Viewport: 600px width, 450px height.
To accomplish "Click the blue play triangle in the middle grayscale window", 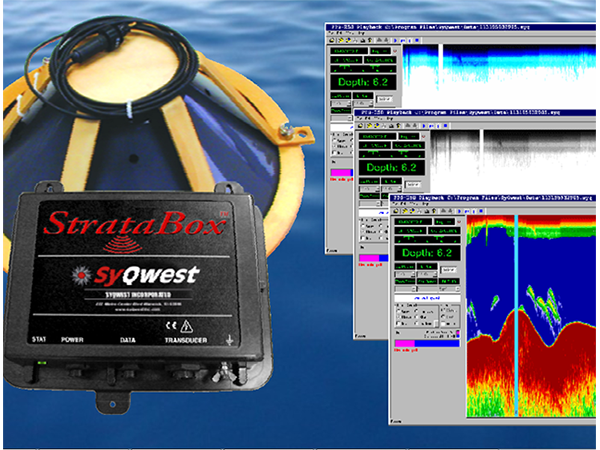I will click(x=424, y=126).
